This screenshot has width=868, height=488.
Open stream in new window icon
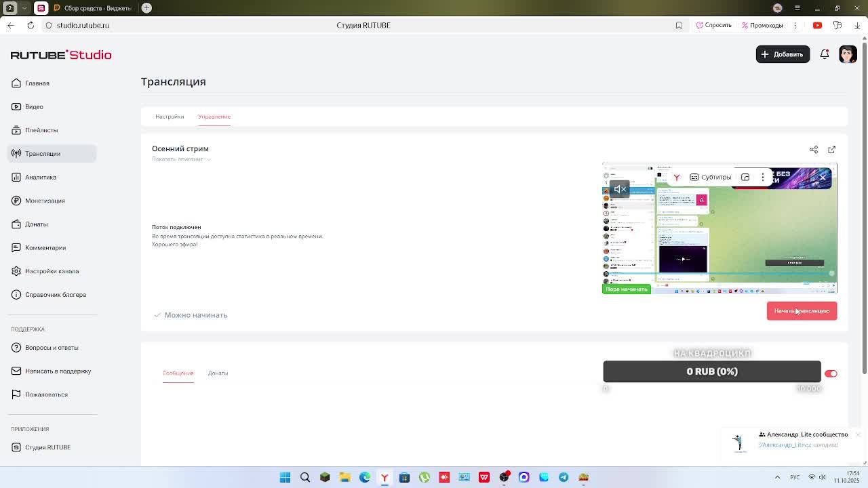point(831,149)
